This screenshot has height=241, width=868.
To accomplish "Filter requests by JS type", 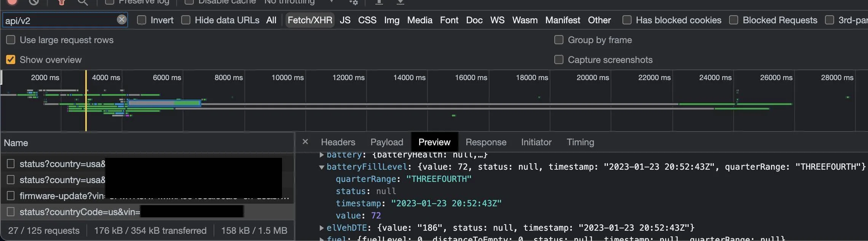I will [x=345, y=20].
